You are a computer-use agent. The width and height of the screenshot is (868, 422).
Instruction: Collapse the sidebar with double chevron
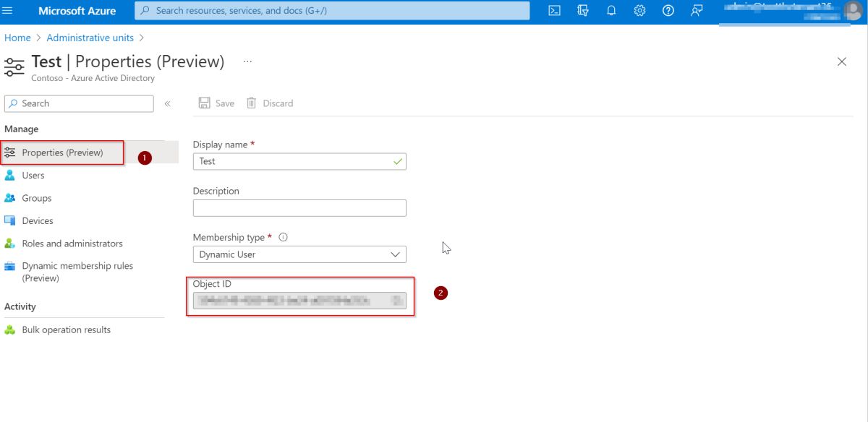[x=167, y=103]
